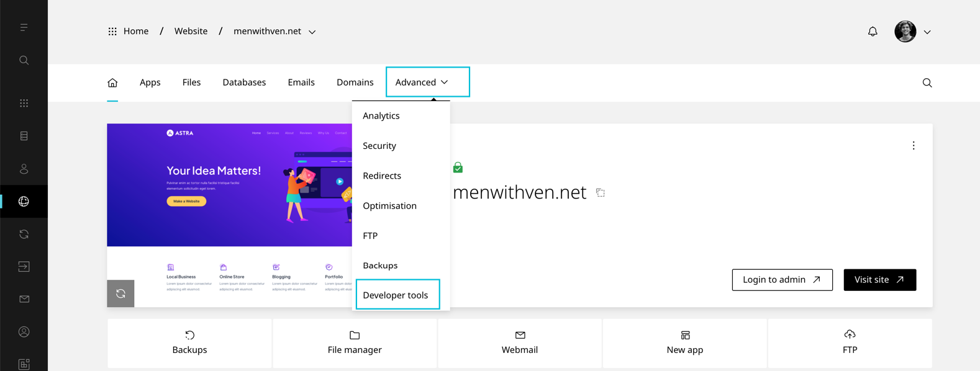Expand the Advanced dropdown tab

tap(427, 82)
